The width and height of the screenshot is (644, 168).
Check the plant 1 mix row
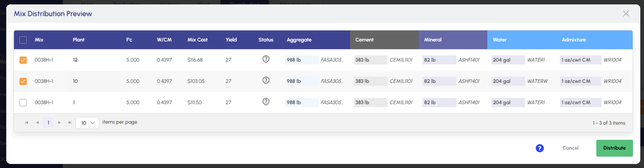(23, 103)
